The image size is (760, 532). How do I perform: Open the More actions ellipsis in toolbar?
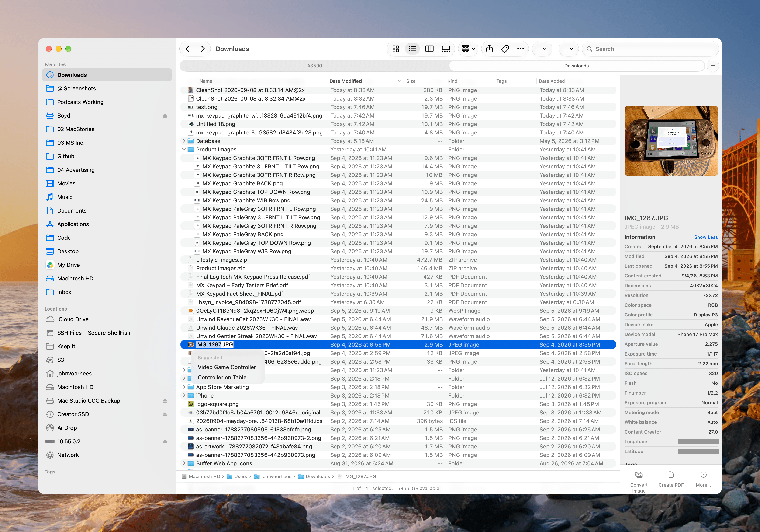point(520,49)
